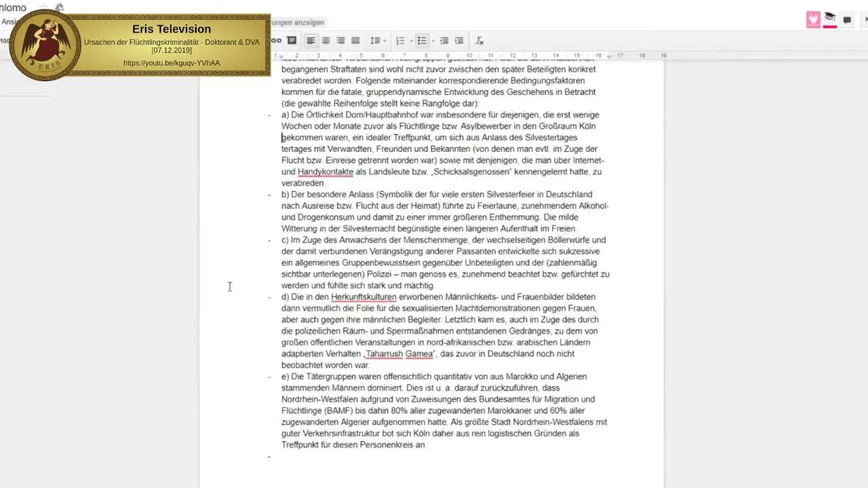Click the text 'b) Der besondere Anlass'
Screen dimensions: 868x488
[328, 195]
